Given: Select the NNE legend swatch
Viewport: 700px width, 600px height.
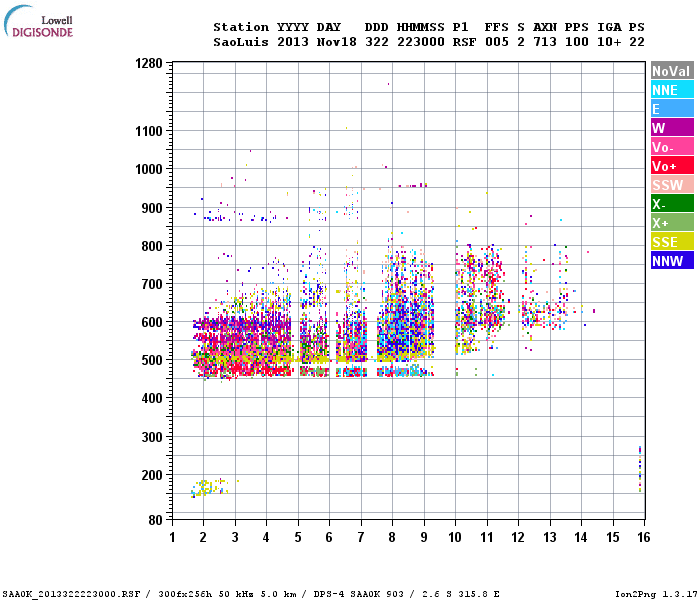Looking at the screenshot, I should click(672, 89).
